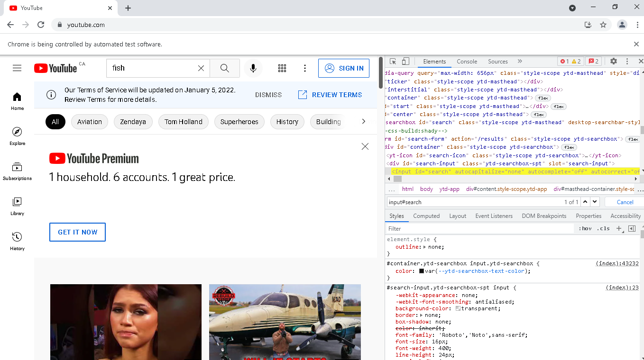Expand the border property triangle
644x360 pixels.
coord(421,315)
